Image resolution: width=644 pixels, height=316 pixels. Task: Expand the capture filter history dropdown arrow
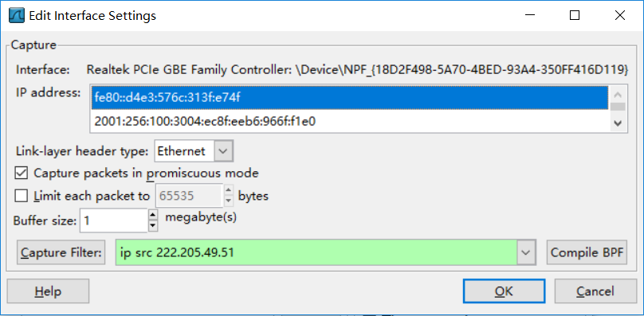pos(526,252)
